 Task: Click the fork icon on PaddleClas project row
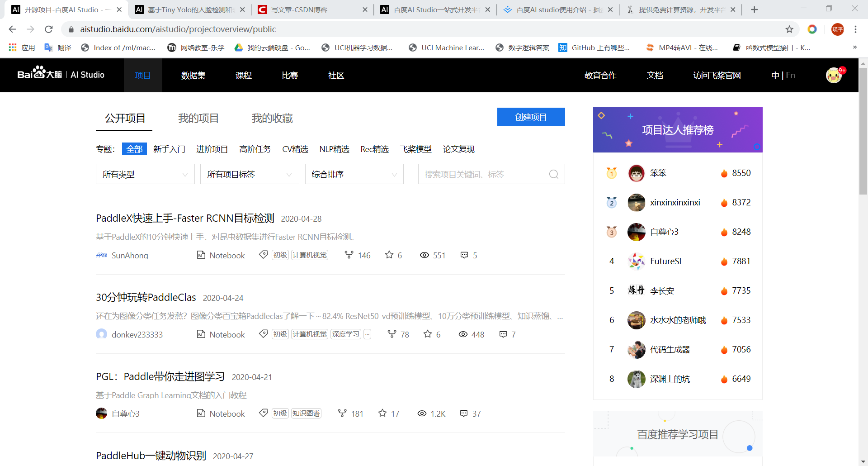[x=392, y=334]
